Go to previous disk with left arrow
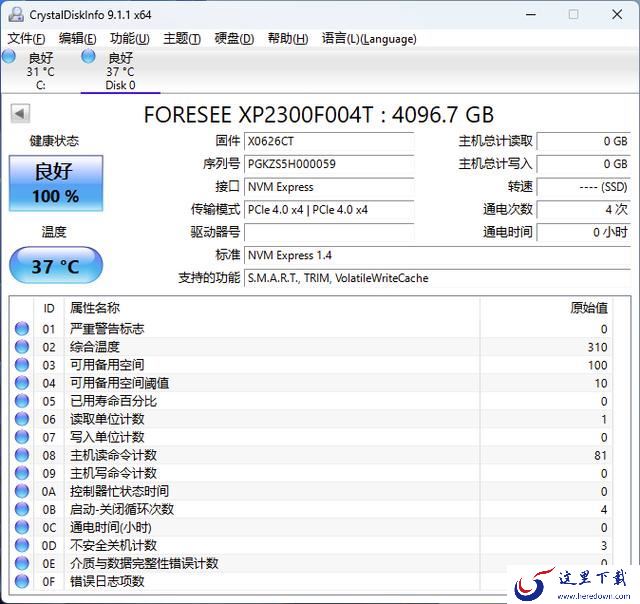The image size is (640, 604). pyautogui.click(x=20, y=114)
